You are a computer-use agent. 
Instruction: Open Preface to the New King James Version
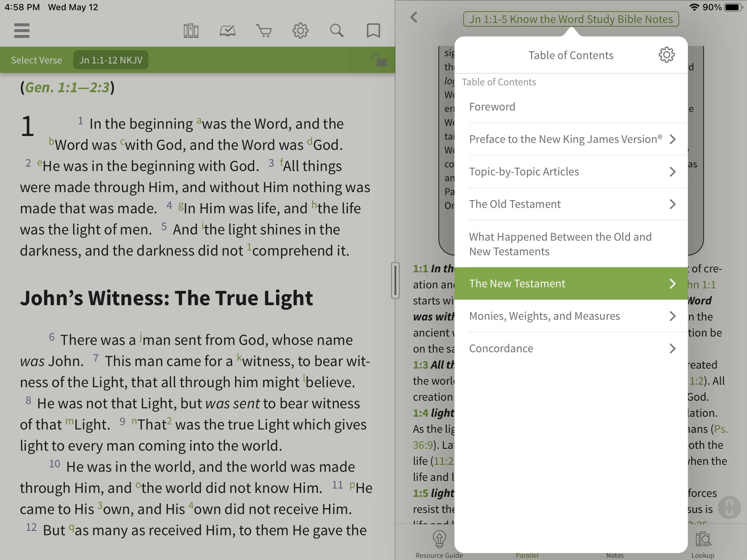571,139
